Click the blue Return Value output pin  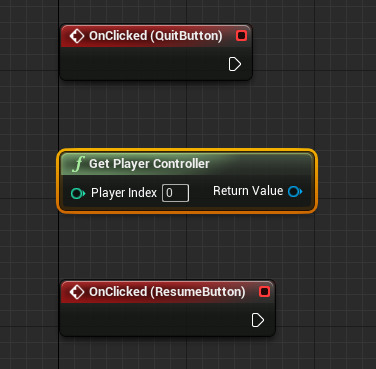(x=295, y=191)
